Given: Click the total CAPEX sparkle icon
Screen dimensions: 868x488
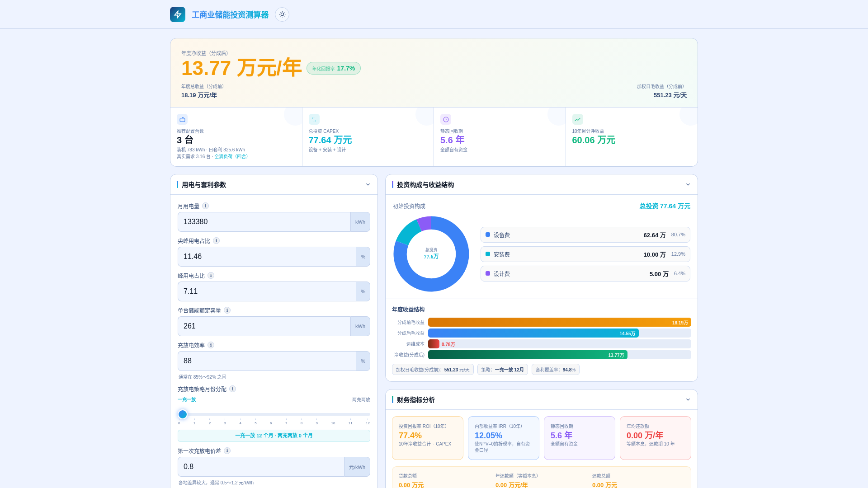Looking at the screenshot, I should 314,119.
